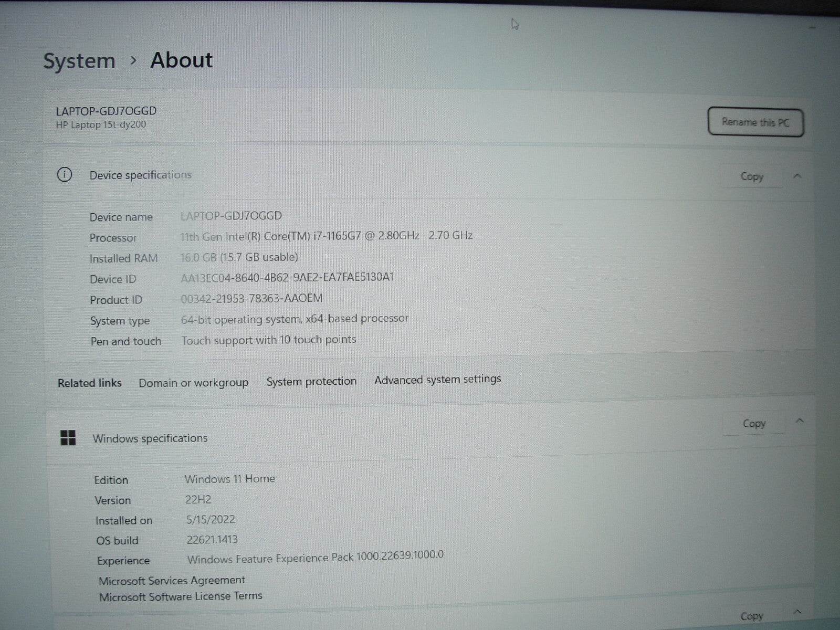Open the Microsoft Services Agreement link
Viewport: 840px width, 630px height.
[172, 580]
